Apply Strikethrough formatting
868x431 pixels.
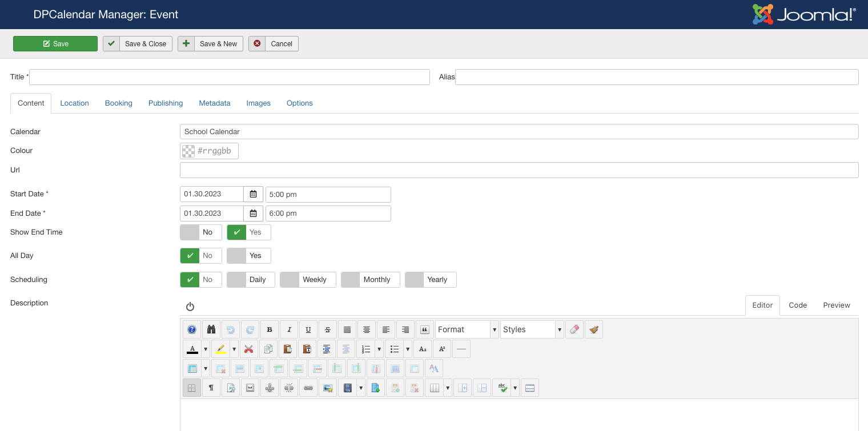328,329
